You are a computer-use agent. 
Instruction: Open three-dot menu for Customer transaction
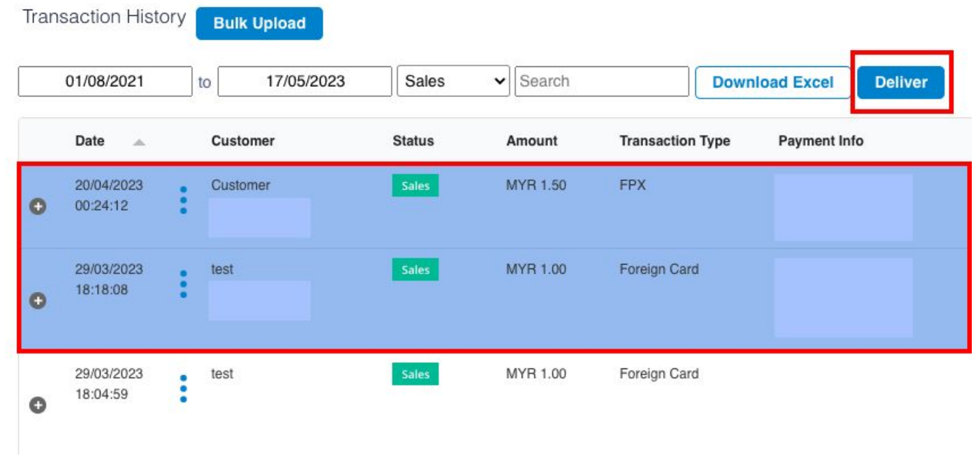point(183,200)
